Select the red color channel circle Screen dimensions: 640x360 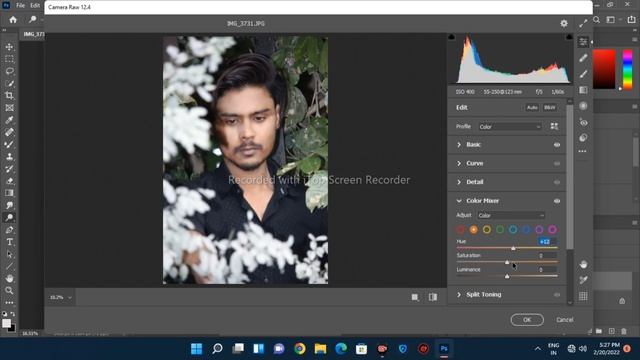coord(460,230)
